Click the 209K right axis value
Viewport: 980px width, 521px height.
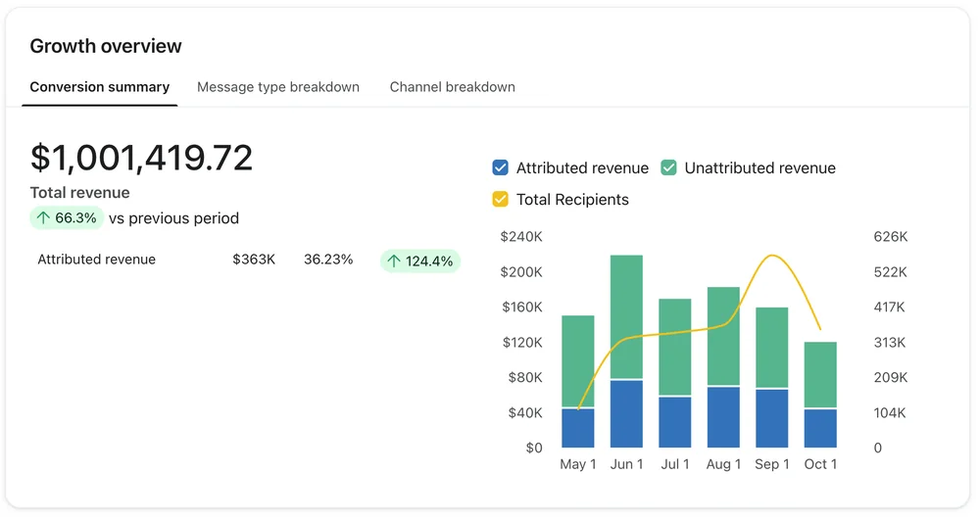click(890, 377)
